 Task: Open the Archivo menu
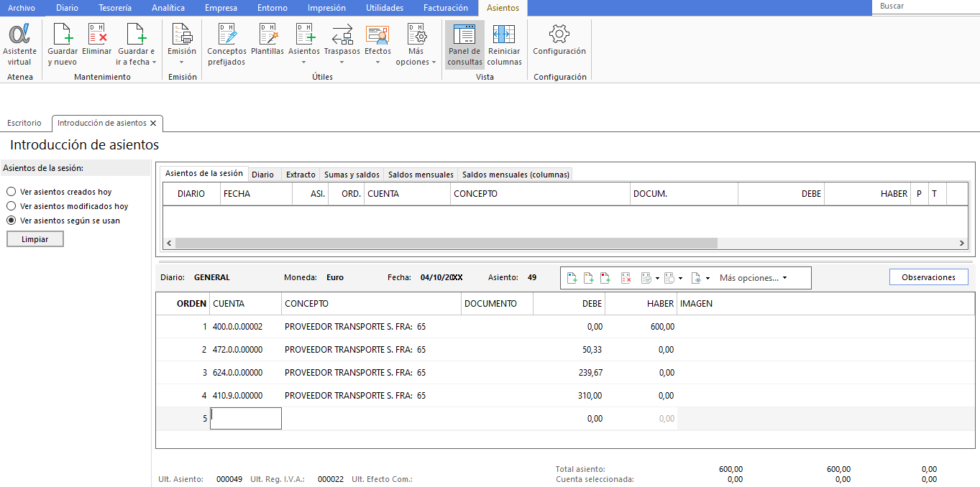click(x=22, y=8)
